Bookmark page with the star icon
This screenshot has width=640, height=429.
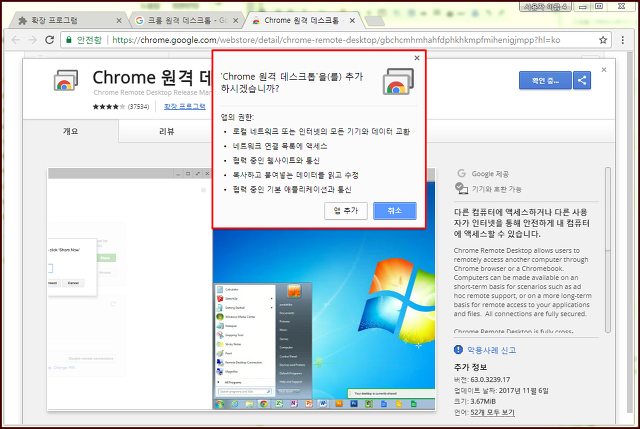coord(603,40)
